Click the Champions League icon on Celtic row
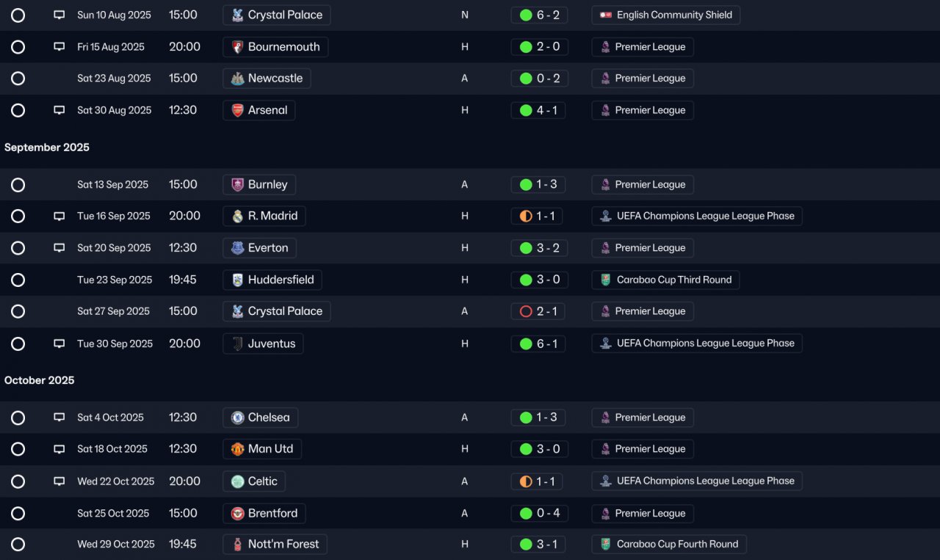The image size is (940, 560). pos(605,481)
